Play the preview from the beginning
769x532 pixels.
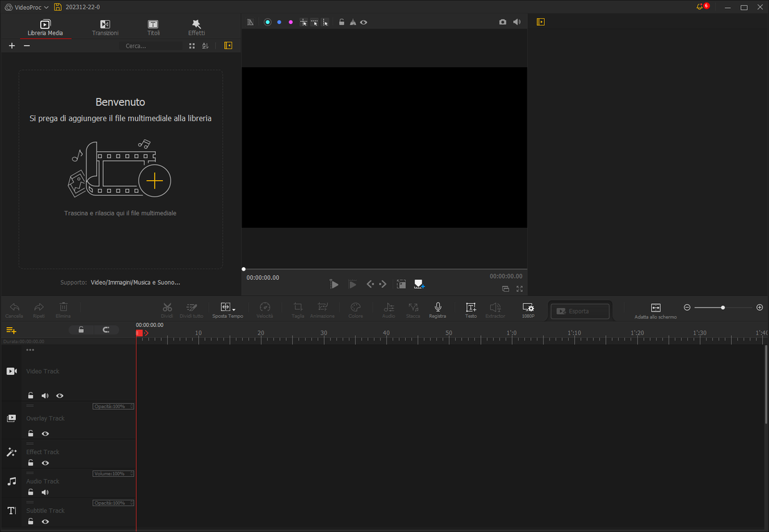[x=334, y=285]
